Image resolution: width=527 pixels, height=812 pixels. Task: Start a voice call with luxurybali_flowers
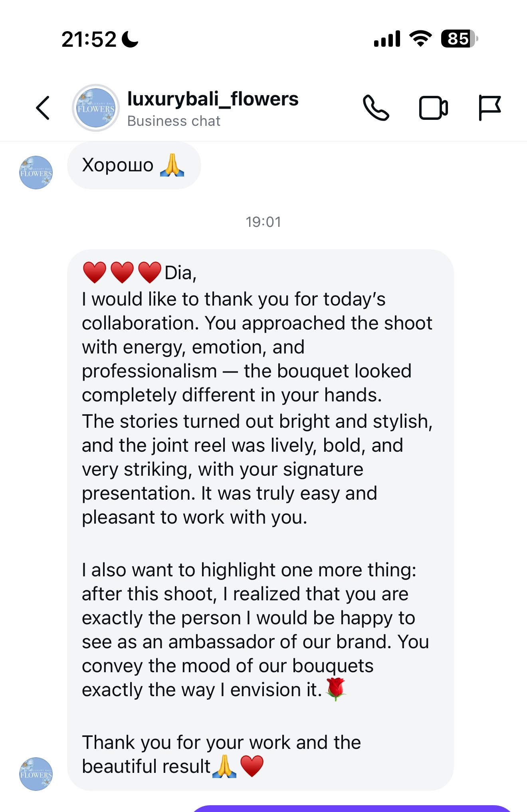point(376,108)
